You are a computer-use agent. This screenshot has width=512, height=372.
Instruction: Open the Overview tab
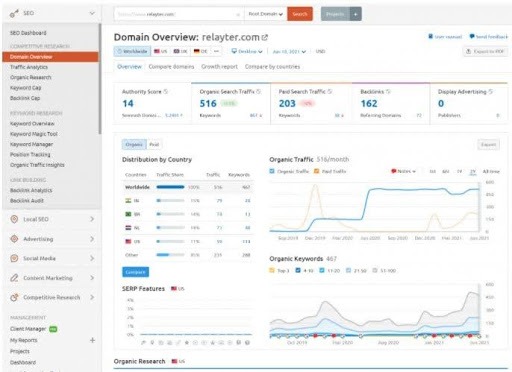tap(129, 67)
